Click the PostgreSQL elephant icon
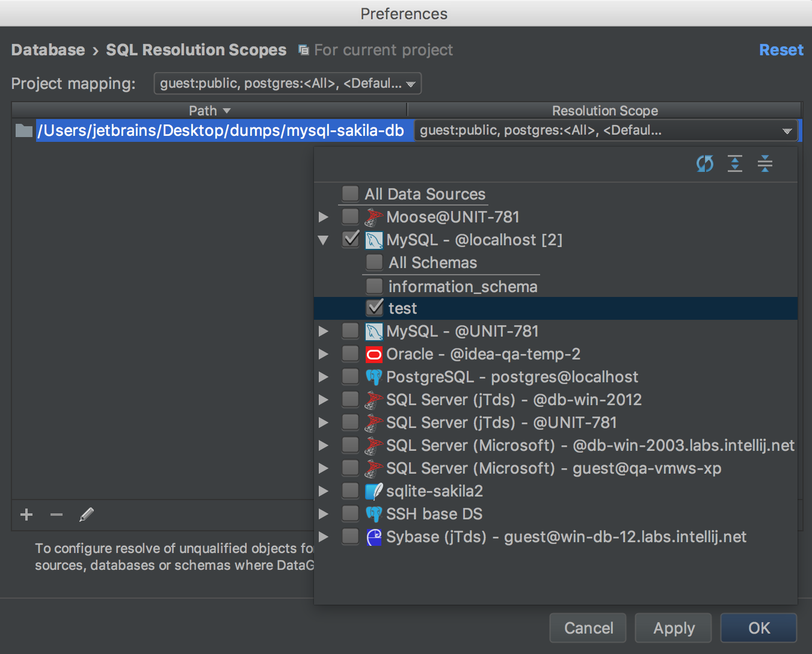The height and width of the screenshot is (654, 812). 374,377
